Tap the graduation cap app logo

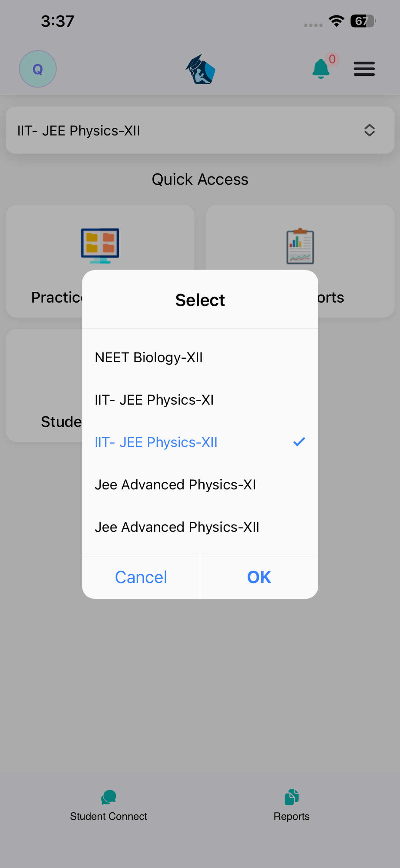[x=200, y=69]
